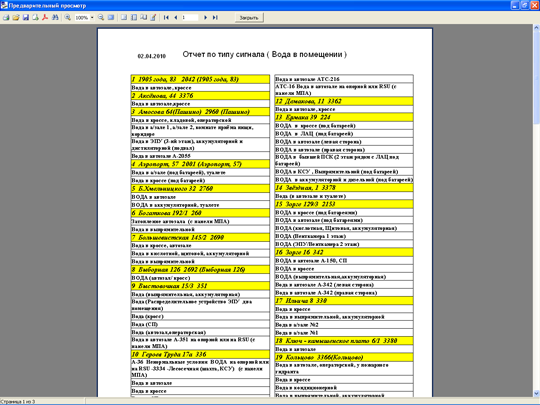Select row '15 Зорге 129/3 2153'

click(x=344, y=204)
